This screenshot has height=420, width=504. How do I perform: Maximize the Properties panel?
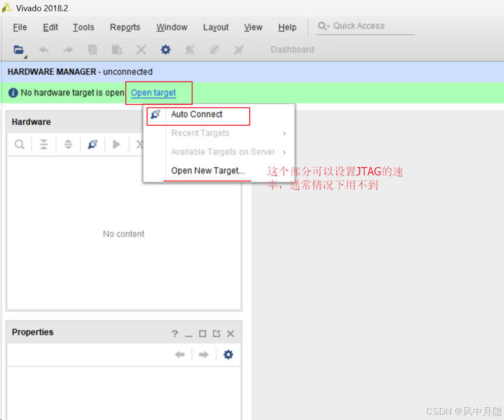click(203, 334)
